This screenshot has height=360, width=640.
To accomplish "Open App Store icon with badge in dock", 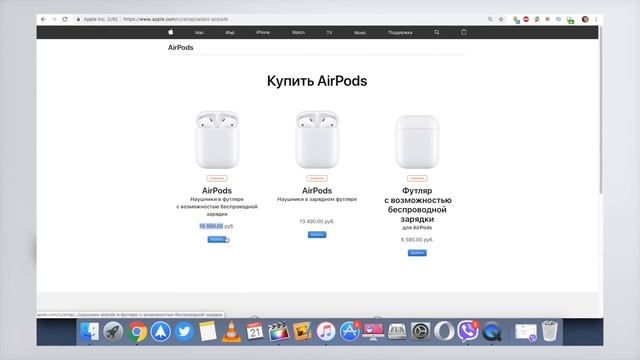I will point(350,331).
